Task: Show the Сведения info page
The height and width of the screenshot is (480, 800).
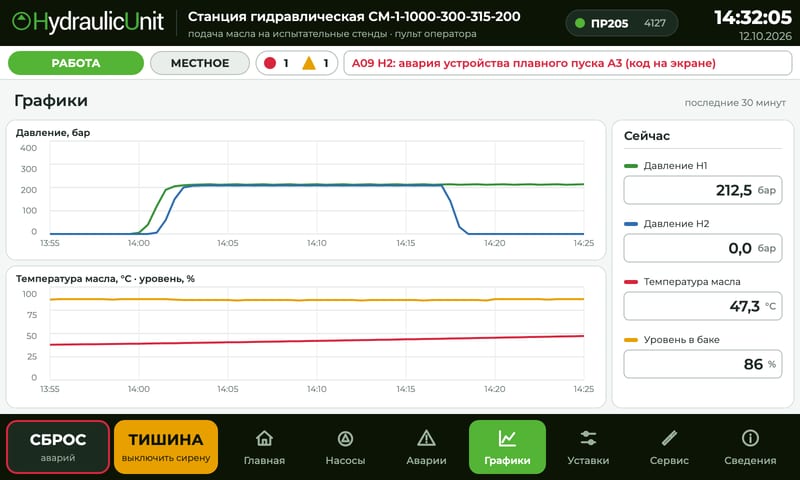Action: [x=750, y=447]
